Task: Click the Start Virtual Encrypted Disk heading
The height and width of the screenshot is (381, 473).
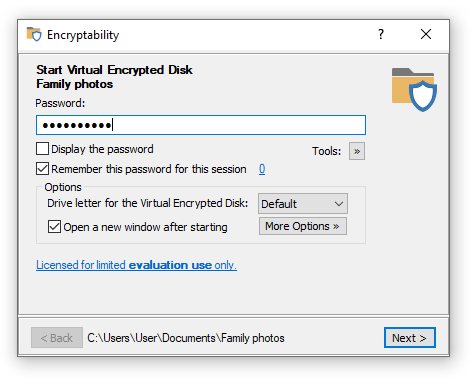Action: click(114, 70)
